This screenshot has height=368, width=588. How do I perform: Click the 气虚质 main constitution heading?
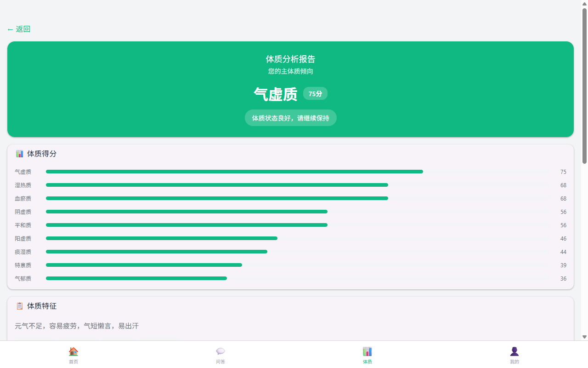[275, 94]
